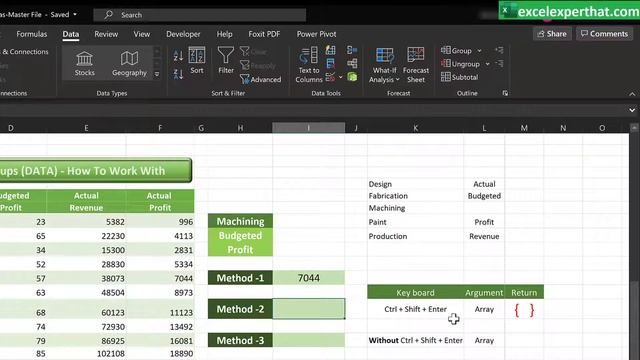The height and width of the screenshot is (360, 640).
Task: Select the Geography data type
Action: tap(129, 64)
